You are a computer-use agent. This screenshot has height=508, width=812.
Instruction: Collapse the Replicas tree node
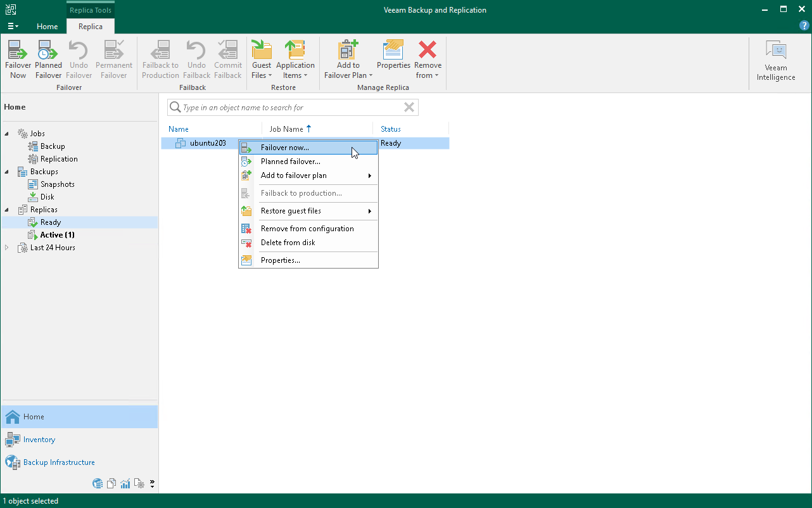coord(8,210)
